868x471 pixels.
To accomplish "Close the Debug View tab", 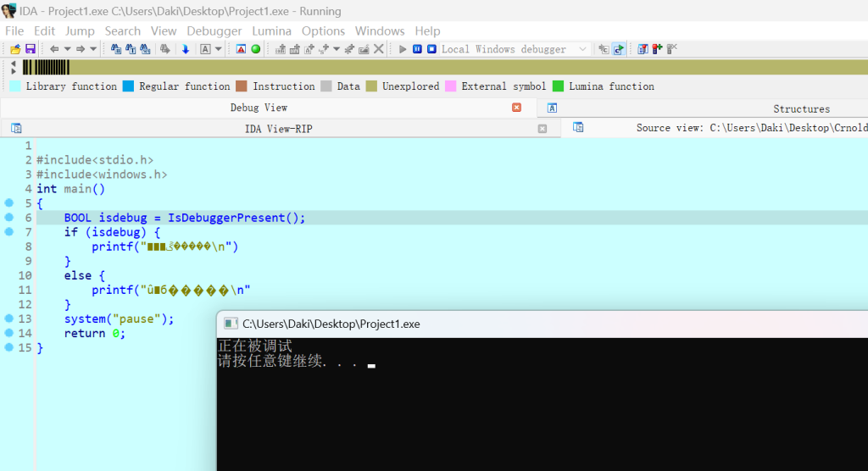I will click(x=516, y=108).
